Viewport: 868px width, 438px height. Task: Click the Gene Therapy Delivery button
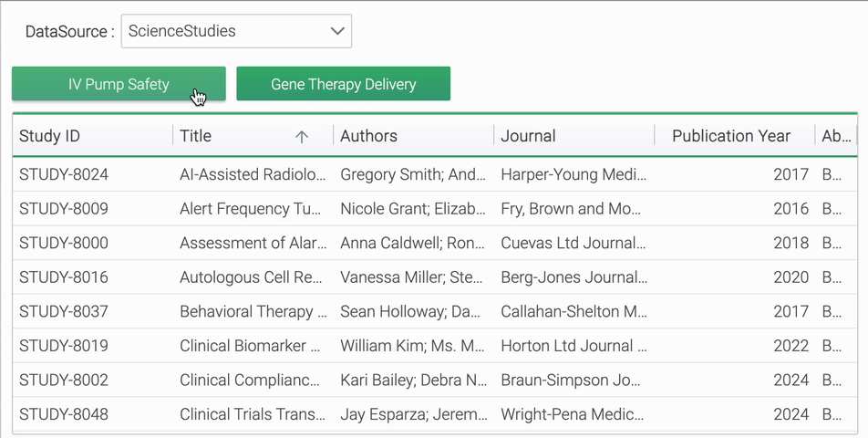(343, 84)
